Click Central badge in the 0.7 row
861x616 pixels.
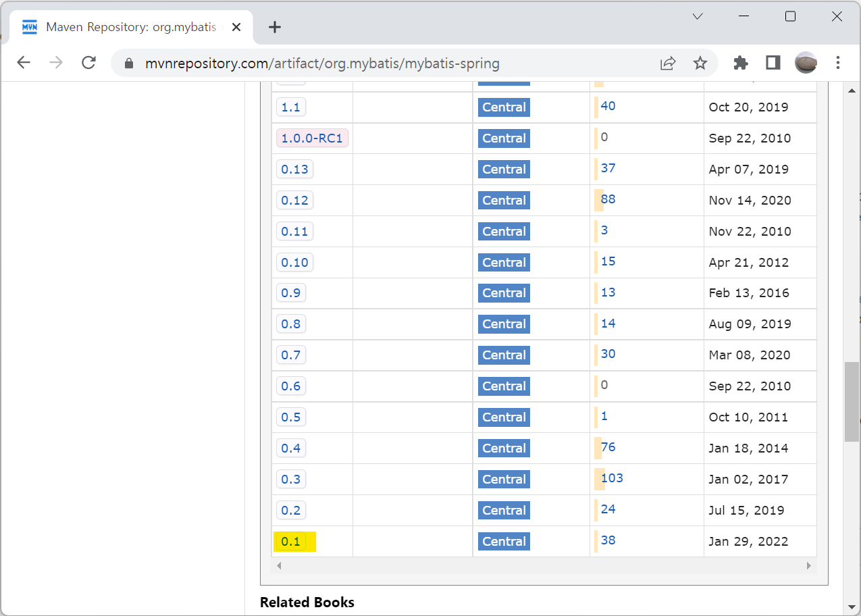504,355
